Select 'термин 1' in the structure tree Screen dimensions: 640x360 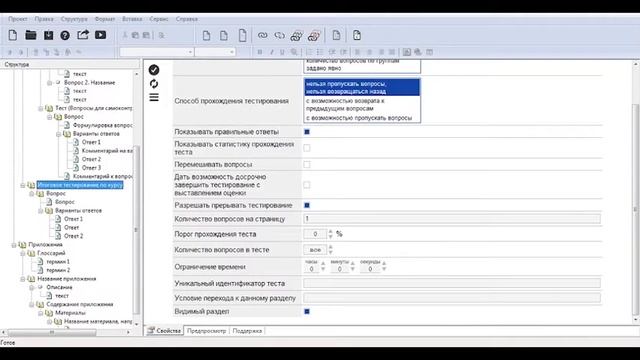[58, 262]
